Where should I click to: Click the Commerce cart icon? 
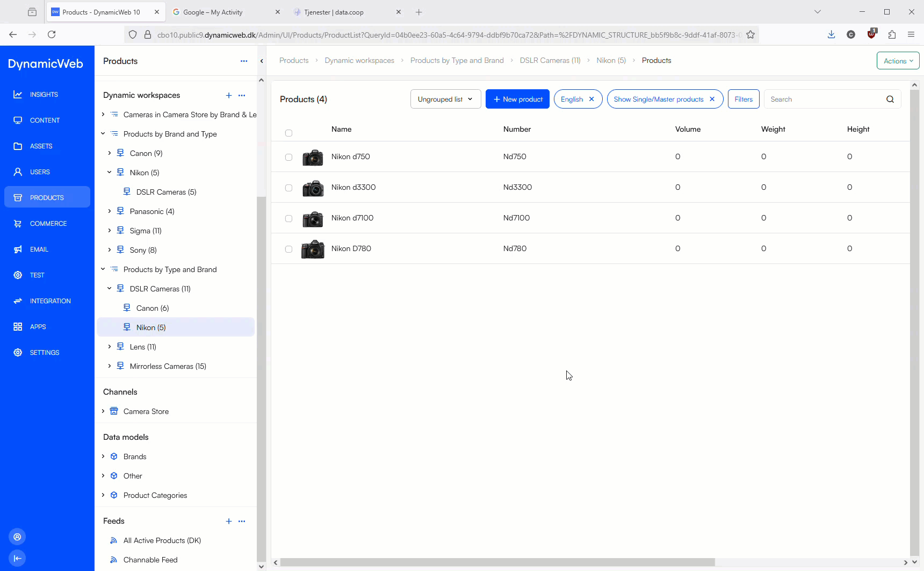18,224
